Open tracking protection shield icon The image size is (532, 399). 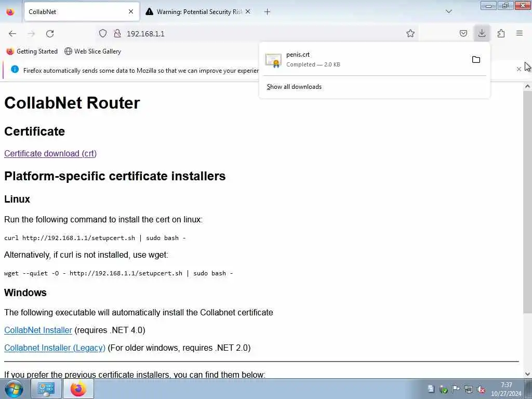pos(103,33)
